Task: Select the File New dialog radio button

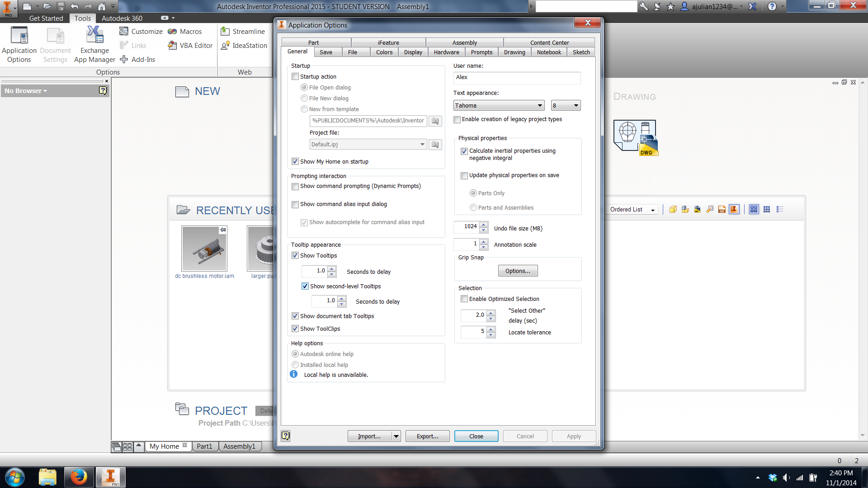Action: 304,98
